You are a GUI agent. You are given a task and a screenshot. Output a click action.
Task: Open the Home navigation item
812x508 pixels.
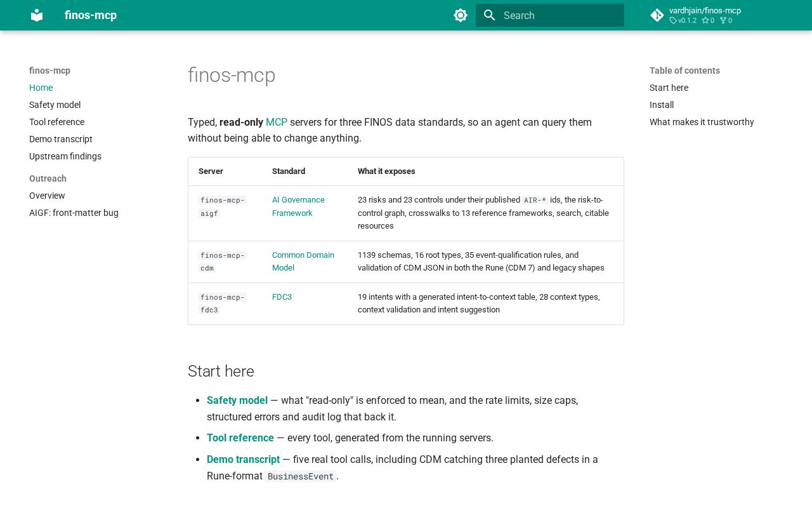(41, 88)
